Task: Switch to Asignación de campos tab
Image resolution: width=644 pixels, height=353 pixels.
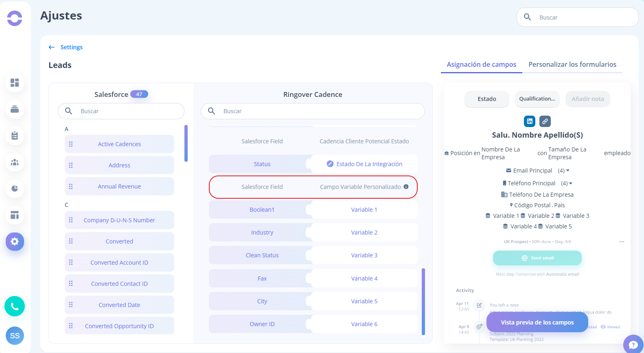Action: 482,64
